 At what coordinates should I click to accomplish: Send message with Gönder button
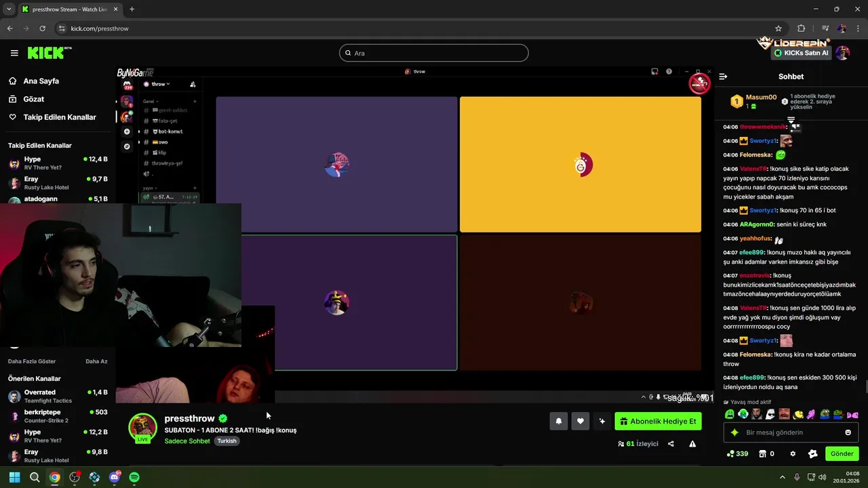click(x=842, y=453)
